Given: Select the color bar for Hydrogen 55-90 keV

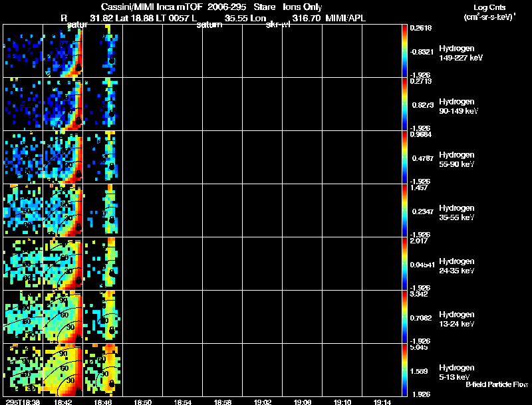Looking at the screenshot, I should coord(405,157).
